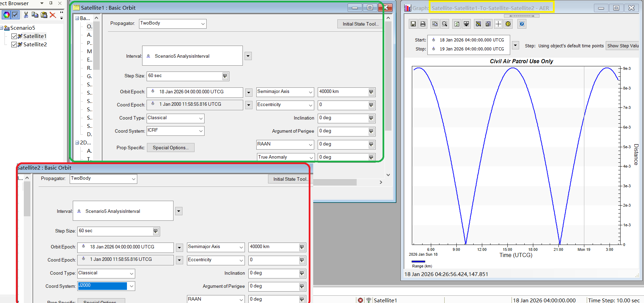
Task: Toggle the checkmark button in Object Browser toolbar
Action: click(x=15, y=15)
